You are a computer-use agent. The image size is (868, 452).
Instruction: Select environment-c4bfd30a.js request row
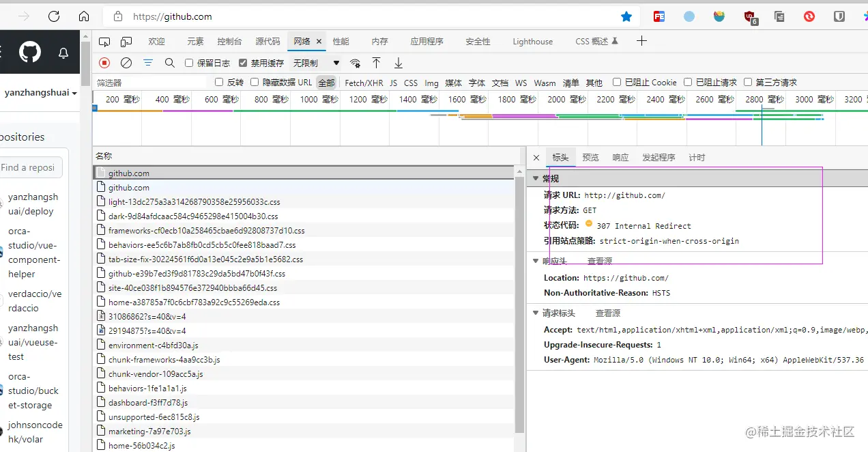pyautogui.click(x=304, y=345)
